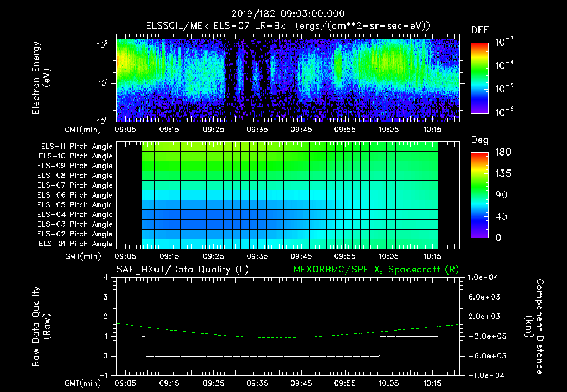The width and height of the screenshot is (567, 392).
Task: Click the right axis value 2.0e+03
Action: 484,317
